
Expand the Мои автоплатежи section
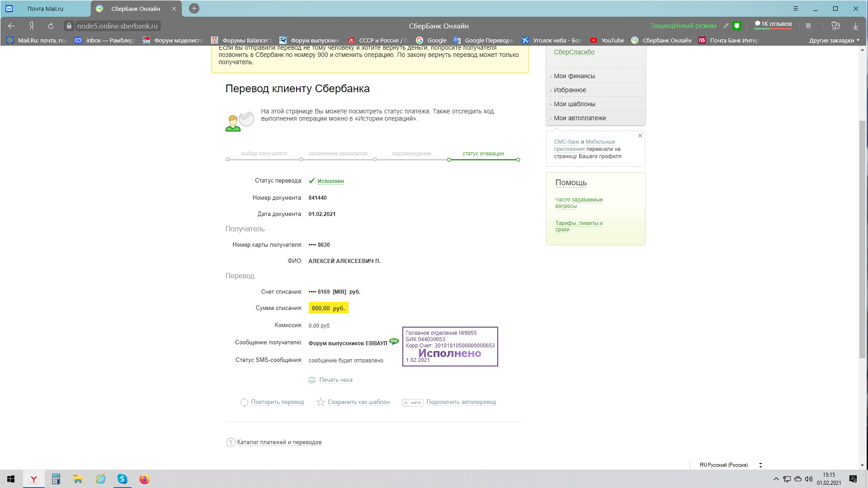[580, 118]
